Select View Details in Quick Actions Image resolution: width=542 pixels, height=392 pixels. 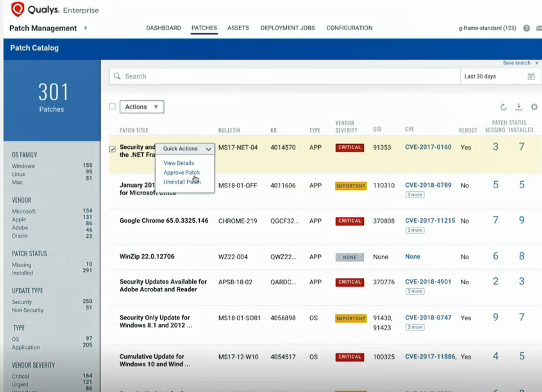pos(179,163)
